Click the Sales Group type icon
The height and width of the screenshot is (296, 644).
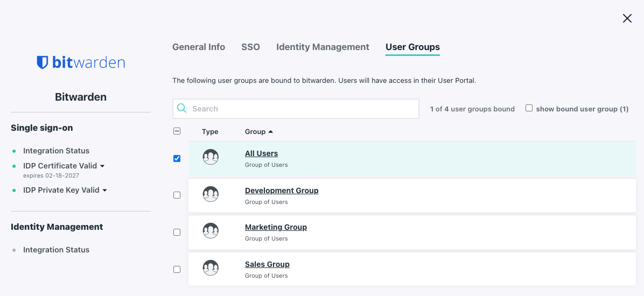(x=211, y=268)
